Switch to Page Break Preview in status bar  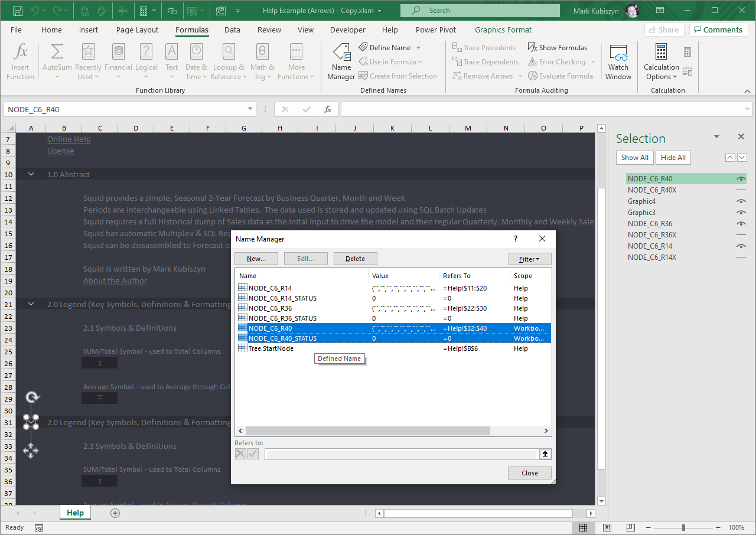click(631, 527)
